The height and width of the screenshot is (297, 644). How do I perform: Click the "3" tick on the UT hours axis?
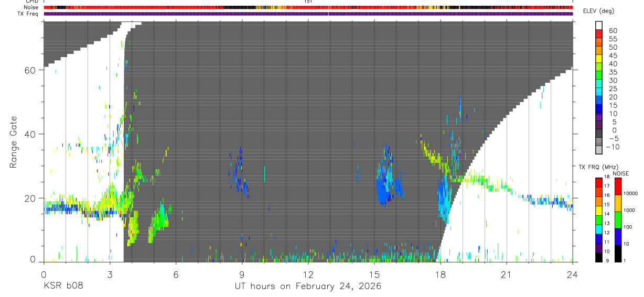click(x=110, y=274)
